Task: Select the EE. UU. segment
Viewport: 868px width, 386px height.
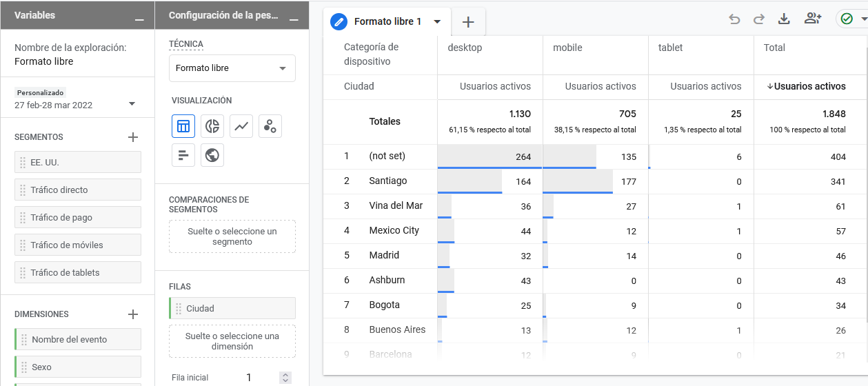Action: click(x=78, y=162)
